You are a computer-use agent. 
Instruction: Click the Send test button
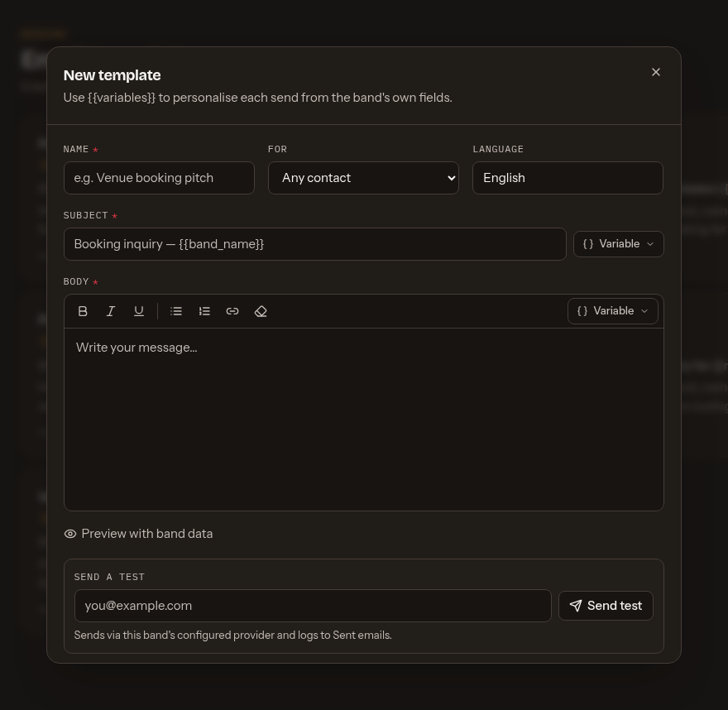click(606, 606)
